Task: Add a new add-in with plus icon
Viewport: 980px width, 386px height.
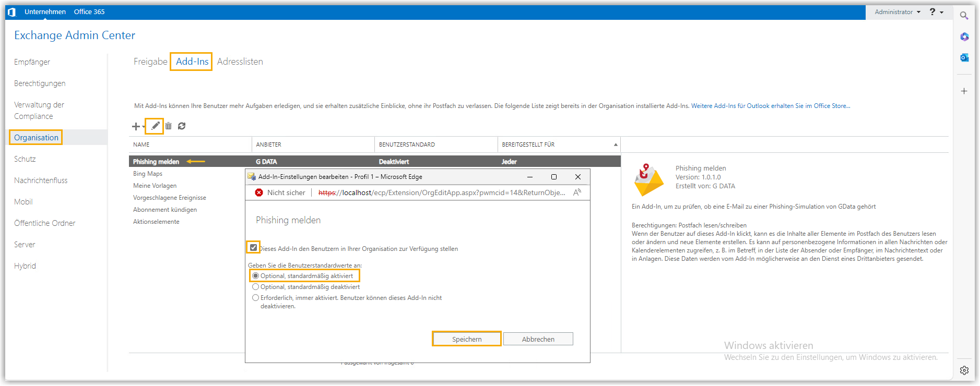Action: [136, 126]
